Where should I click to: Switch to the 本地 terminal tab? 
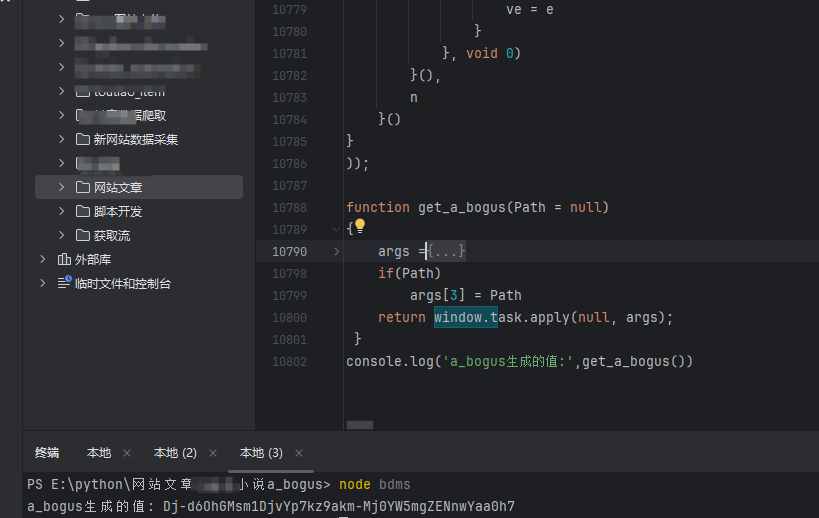pos(99,453)
